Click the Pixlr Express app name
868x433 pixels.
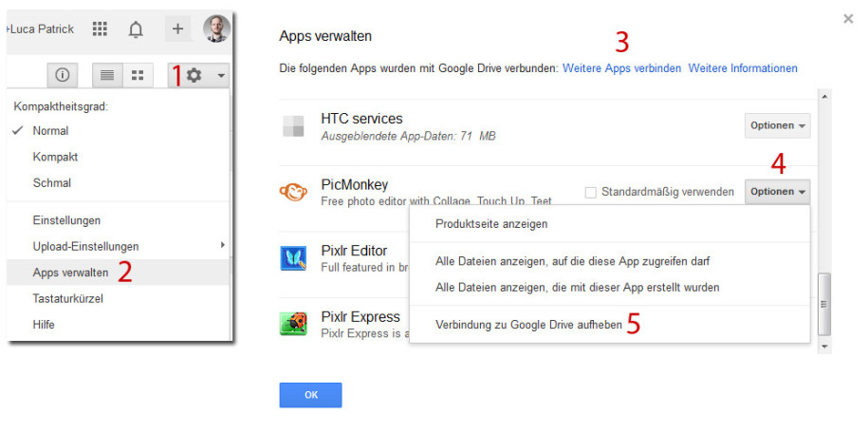(360, 317)
